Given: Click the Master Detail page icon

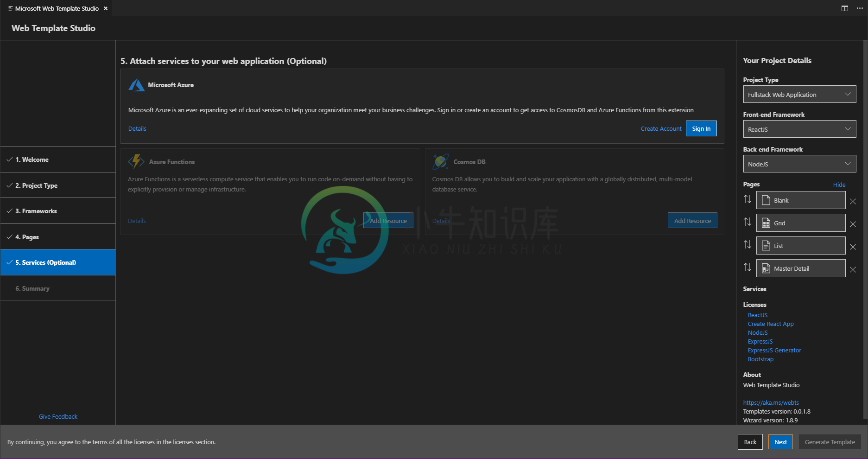Looking at the screenshot, I should pos(766,268).
